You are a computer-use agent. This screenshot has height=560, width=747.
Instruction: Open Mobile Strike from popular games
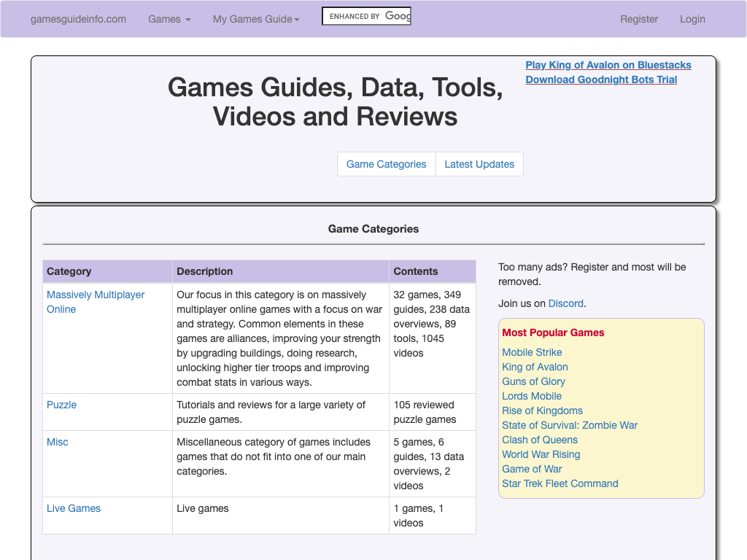tap(532, 352)
